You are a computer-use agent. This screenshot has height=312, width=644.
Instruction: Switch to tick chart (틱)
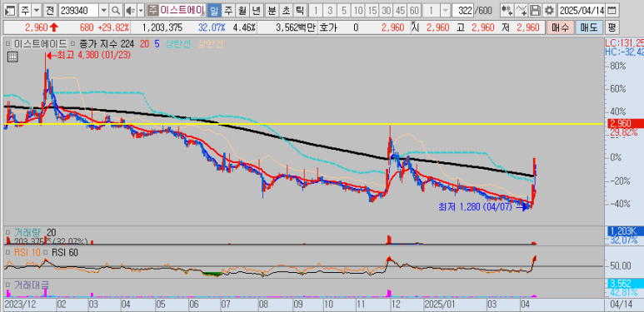pyautogui.click(x=300, y=10)
